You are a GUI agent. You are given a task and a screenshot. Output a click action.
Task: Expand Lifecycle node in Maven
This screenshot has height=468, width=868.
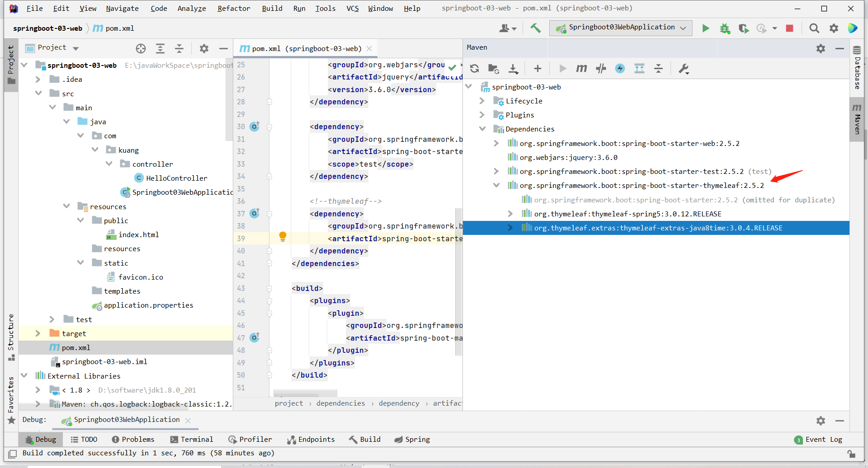482,101
